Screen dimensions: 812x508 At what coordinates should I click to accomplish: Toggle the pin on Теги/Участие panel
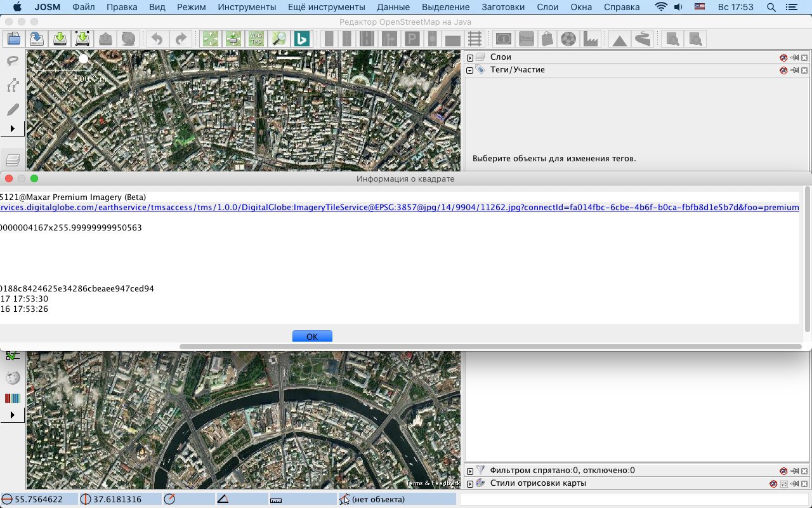tap(794, 70)
